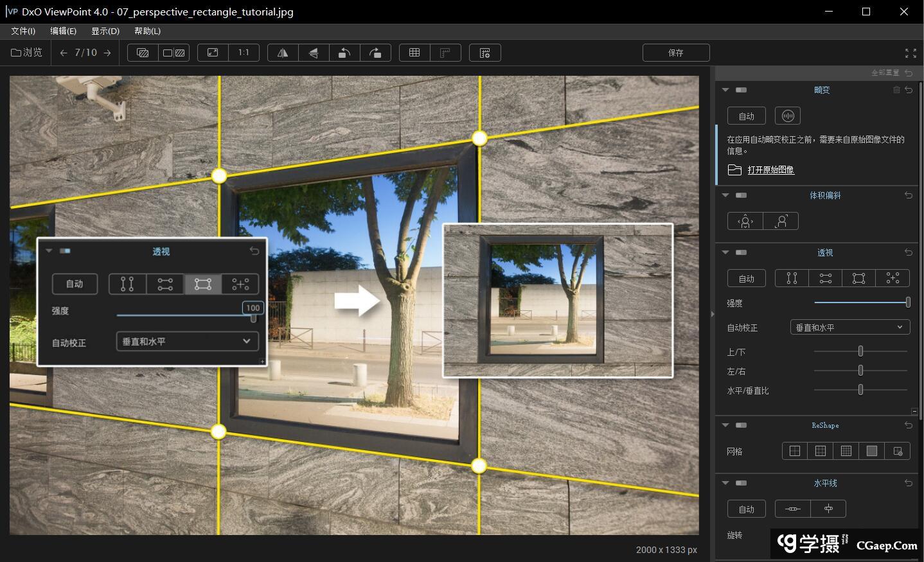This screenshot has width=924, height=562.
Task: Click the 保存 save button
Action: (x=676, y=53)
